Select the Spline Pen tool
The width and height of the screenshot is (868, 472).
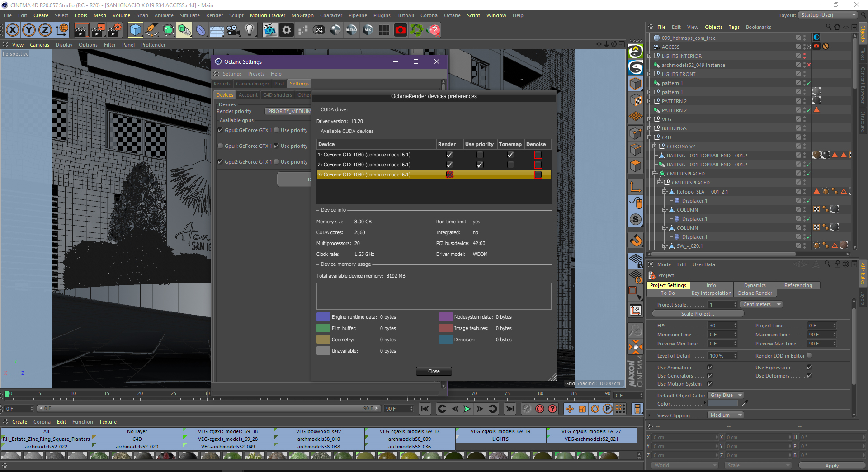152,30
